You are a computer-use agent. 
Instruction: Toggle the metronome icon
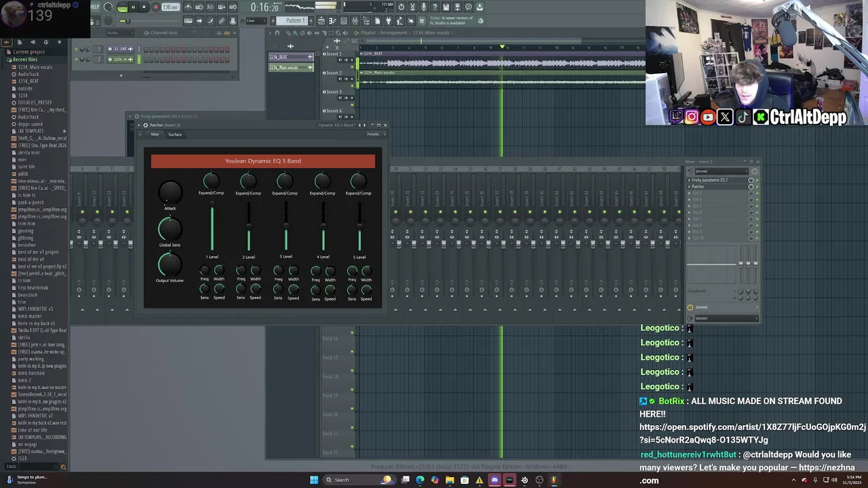(x=188, y=7)
